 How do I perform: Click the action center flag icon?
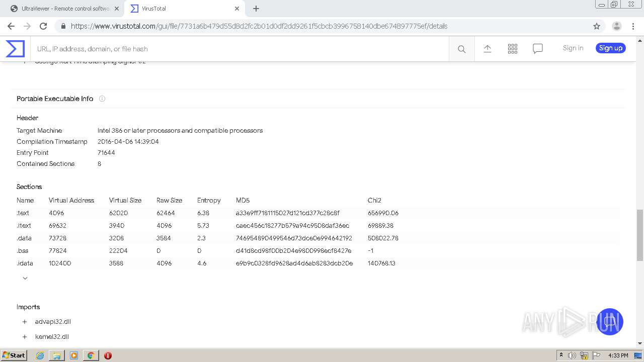pyautogui.click(x=597, y=355)
